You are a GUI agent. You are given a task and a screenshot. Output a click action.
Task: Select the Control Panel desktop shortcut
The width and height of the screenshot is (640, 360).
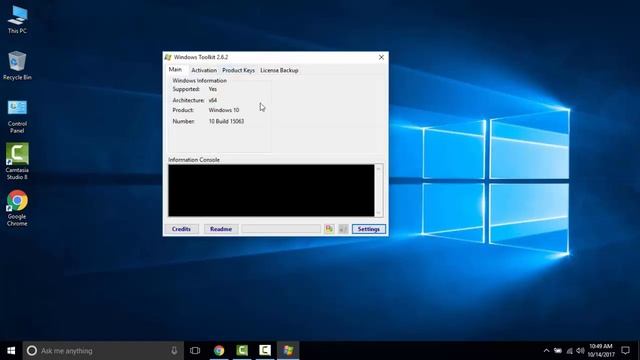coord(17,116)
